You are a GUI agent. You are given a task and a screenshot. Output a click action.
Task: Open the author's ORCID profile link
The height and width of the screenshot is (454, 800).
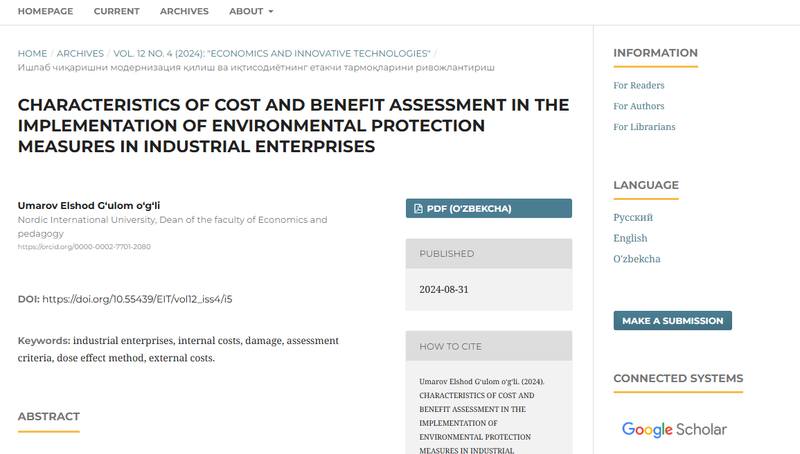(x=84, y=246)
